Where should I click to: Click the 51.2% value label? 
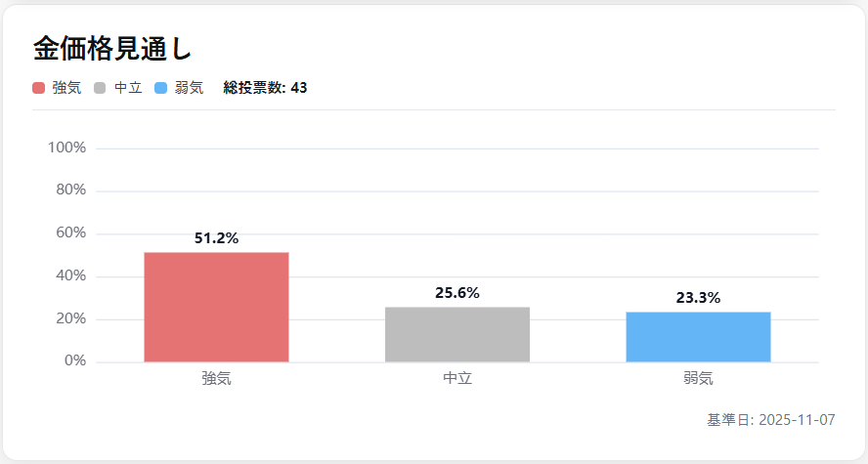click(x=216, y=238)
